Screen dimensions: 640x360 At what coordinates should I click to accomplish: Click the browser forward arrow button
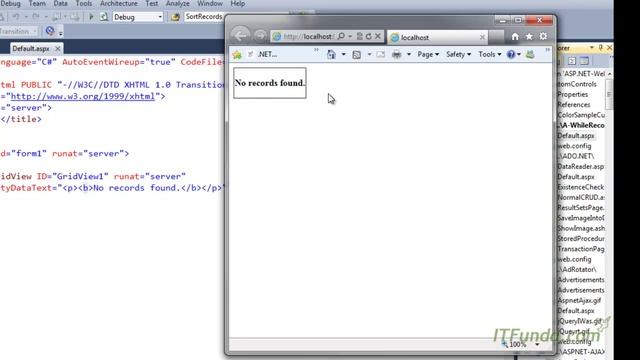click(x=260, y=36)
